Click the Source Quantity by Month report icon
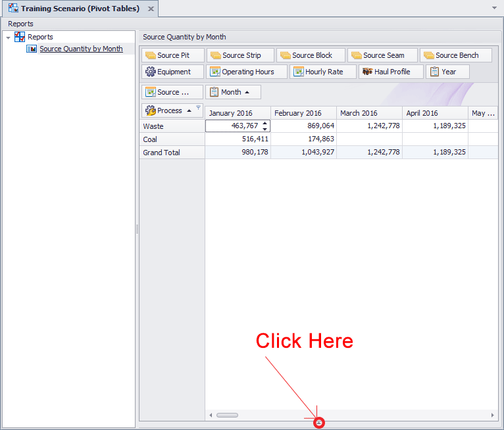 [31, 49]
